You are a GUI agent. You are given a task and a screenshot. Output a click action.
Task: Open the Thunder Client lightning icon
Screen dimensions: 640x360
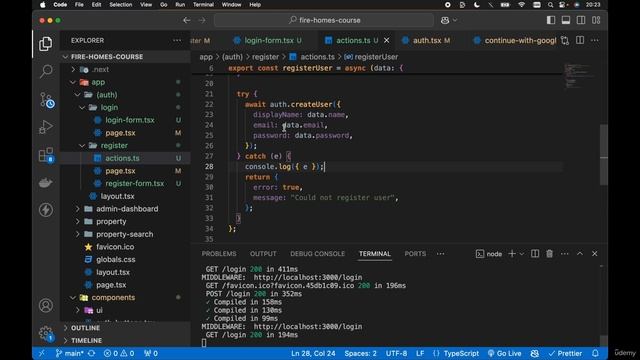46,210
